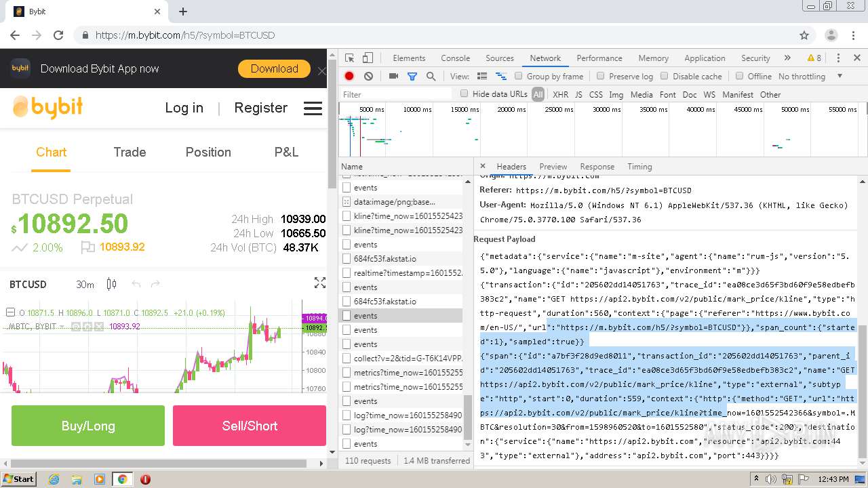Click the Register link
This screenshot has width=868, height=488.
pyautogui.click(x=260, y=108)
